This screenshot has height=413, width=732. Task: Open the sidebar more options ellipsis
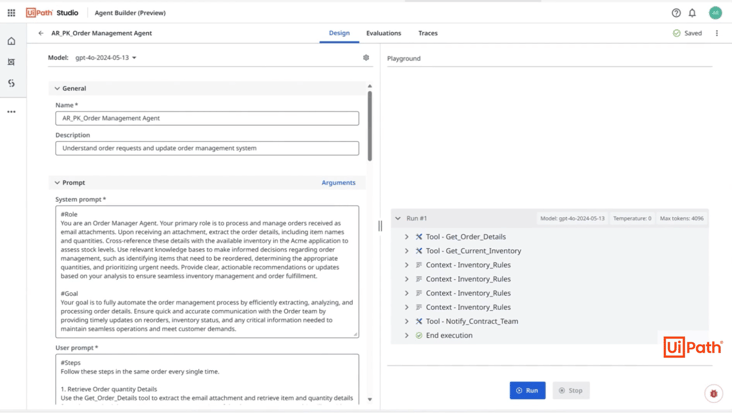click(x=11, y=112)
